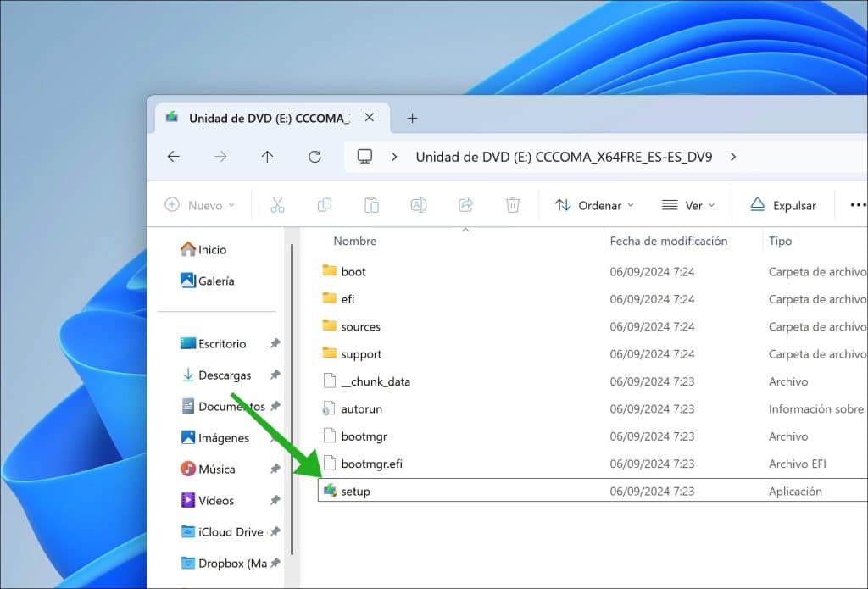The height and width of the screenshot is (589, 868).
Task: Open Imágenes in the sidebar
Action: click(x=214, y=438)
